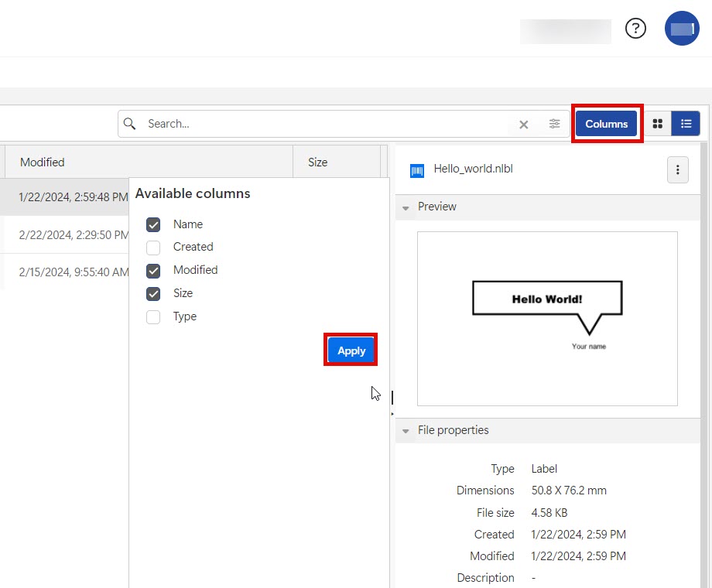Collapse the File properties section
Screen dimensions: 712x588
point(406,431)
